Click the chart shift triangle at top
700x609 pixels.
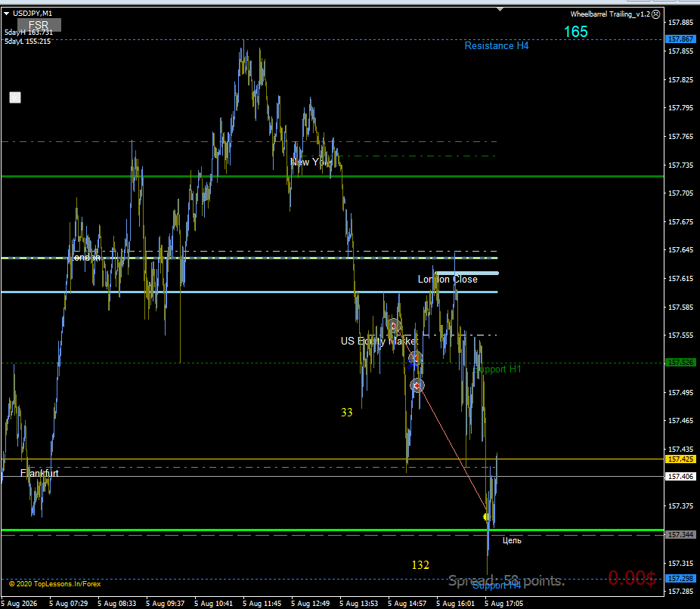pyautogui.click(x=500, y=9)
